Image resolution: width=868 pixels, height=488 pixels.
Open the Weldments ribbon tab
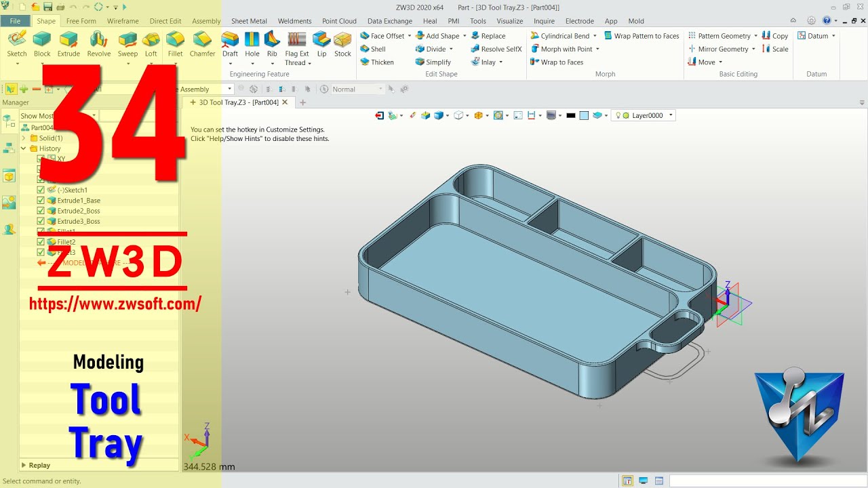(294, 21)
